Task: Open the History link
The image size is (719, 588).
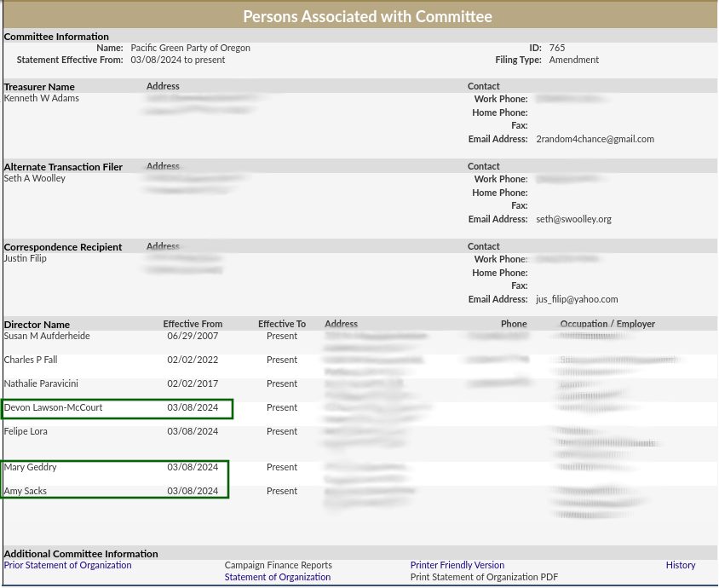Action: click(681, 565)
